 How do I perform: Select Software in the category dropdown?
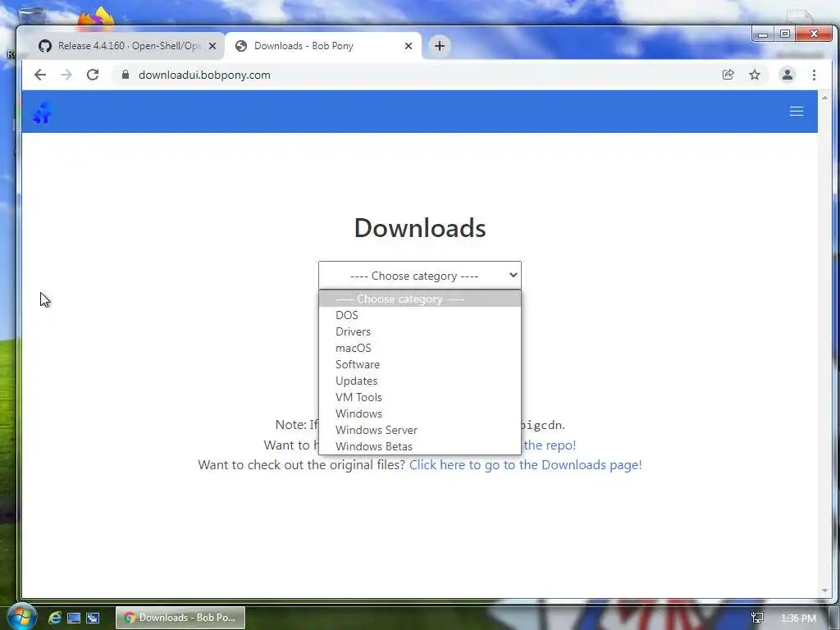coord(419,364)
